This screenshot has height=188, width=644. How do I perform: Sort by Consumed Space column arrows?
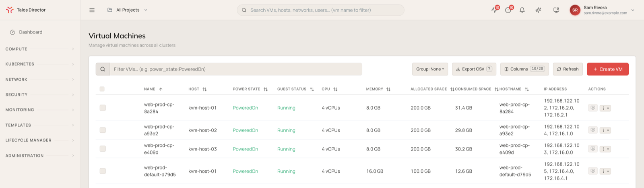(497, 89)
